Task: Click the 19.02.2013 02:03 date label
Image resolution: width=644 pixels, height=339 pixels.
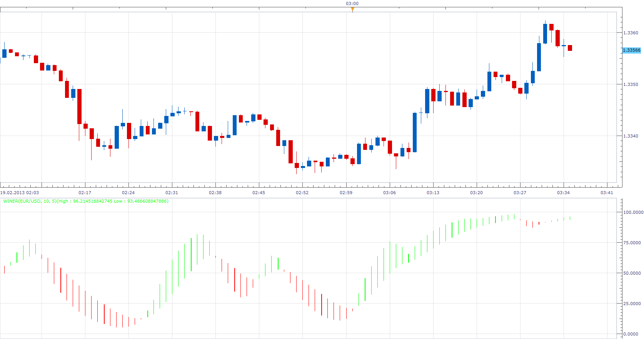Action: click(x=20, y=193)
